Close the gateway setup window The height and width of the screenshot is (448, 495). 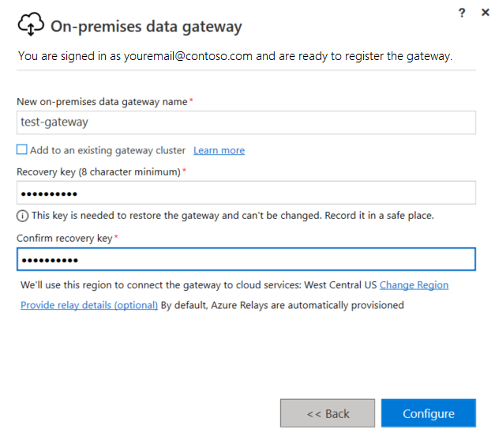pyautogui.click(x=485, y=12)
